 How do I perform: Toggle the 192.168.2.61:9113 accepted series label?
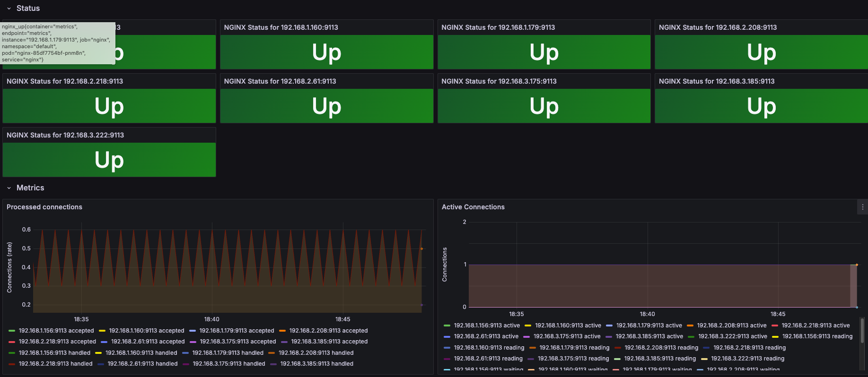tap(148, 342)
